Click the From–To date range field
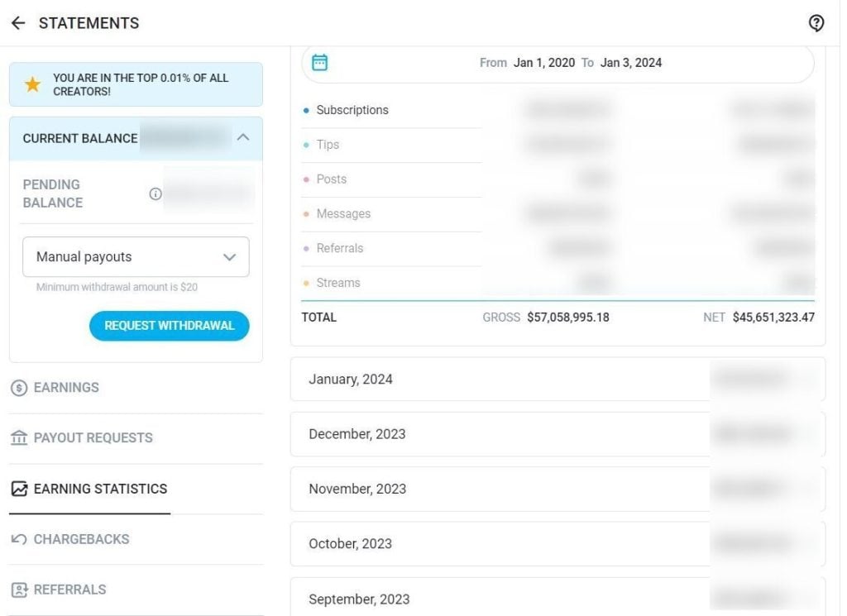Screen dimensions: 847x616 (571, 63)
